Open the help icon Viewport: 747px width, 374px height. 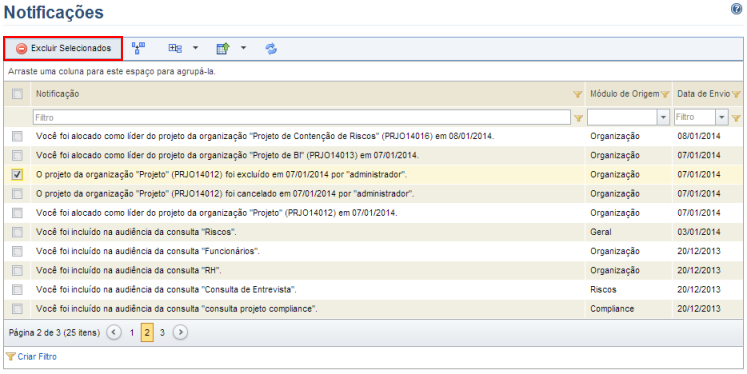(x=737, y=9)
